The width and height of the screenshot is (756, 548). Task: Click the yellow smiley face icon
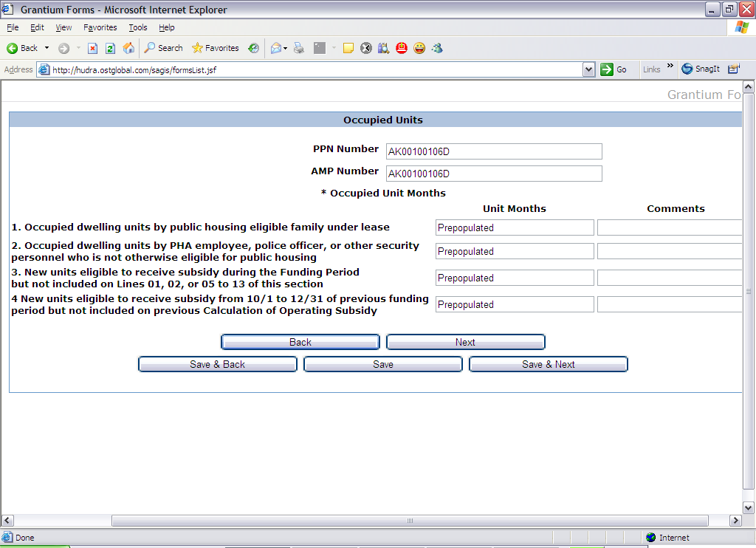pos(419,48)
